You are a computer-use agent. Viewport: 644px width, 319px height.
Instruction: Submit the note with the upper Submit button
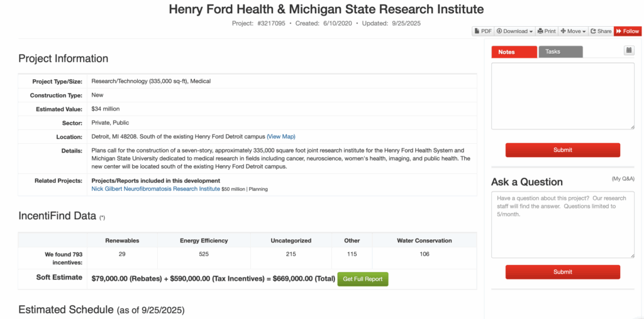pos(562,150)
